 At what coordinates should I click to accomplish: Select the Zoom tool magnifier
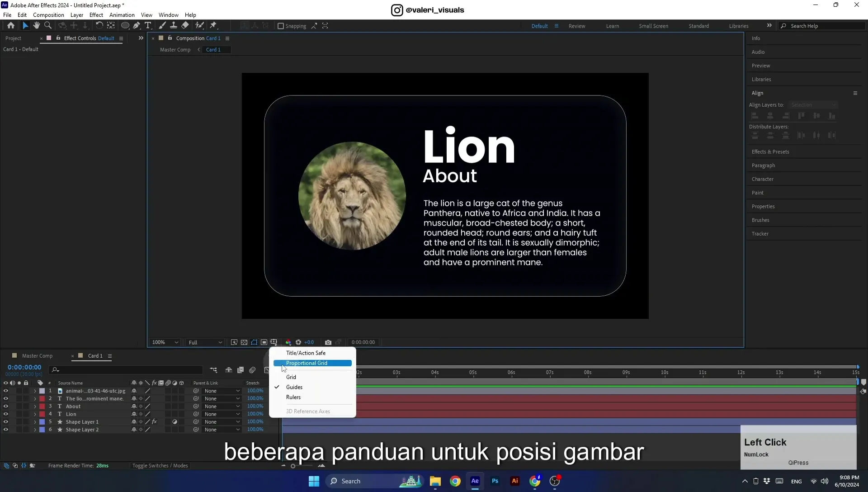pos(48,26)
